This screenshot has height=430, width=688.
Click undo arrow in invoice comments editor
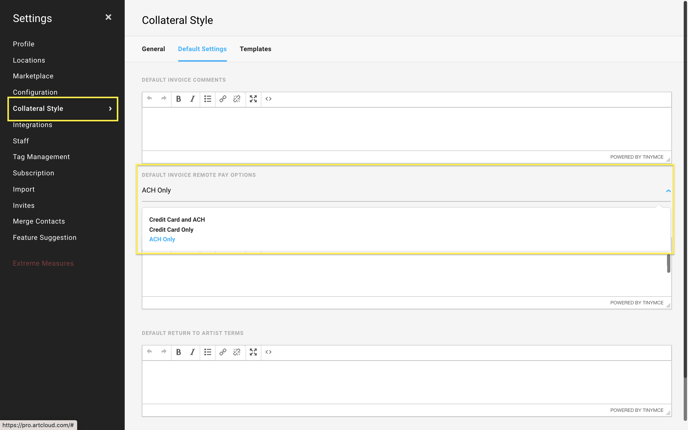click(150, 99)
